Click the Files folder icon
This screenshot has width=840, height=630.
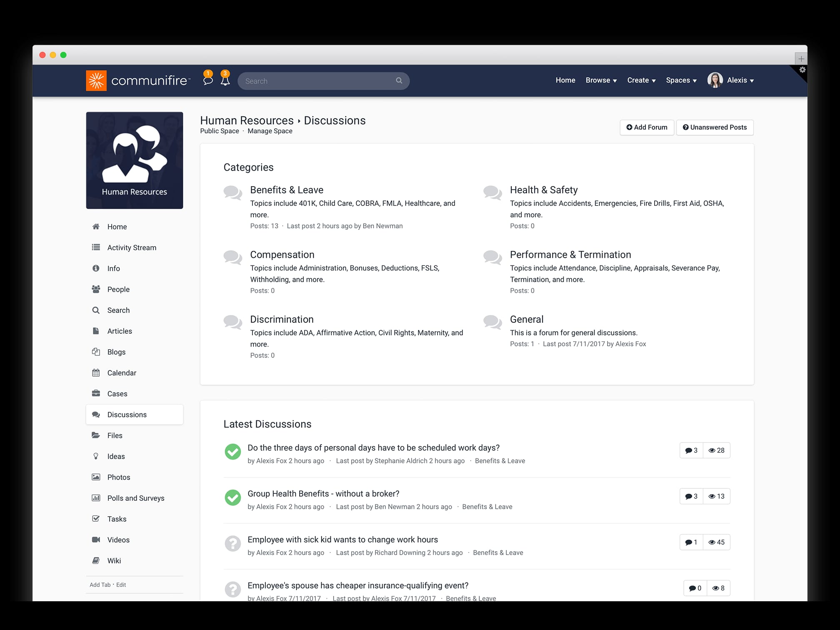pos(96,435)
